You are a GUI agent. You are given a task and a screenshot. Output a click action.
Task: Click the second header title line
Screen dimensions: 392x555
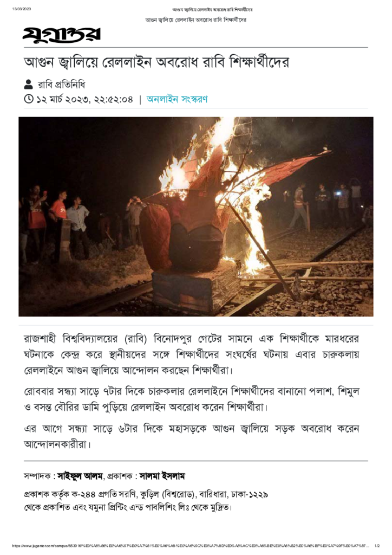point(196,20)
